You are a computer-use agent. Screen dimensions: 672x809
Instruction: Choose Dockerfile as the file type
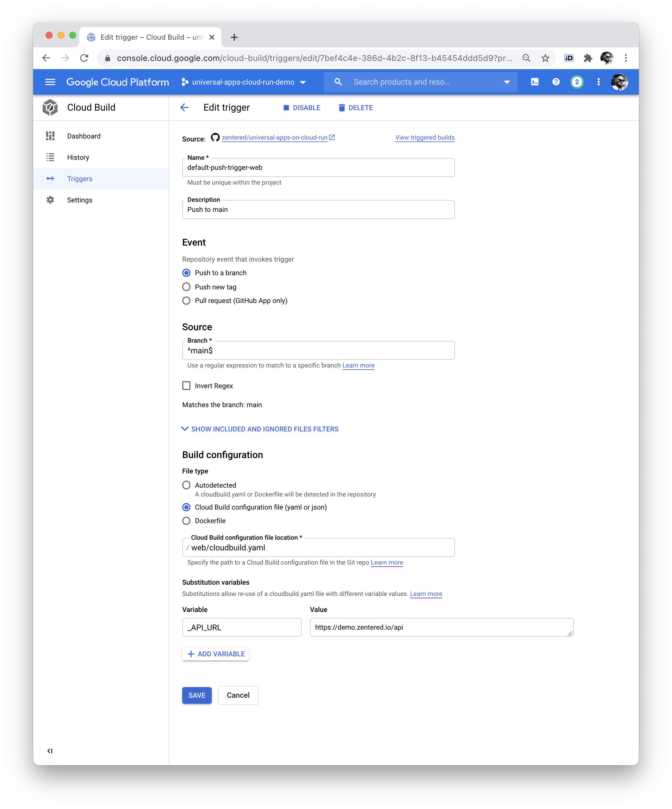coord(186,521)
